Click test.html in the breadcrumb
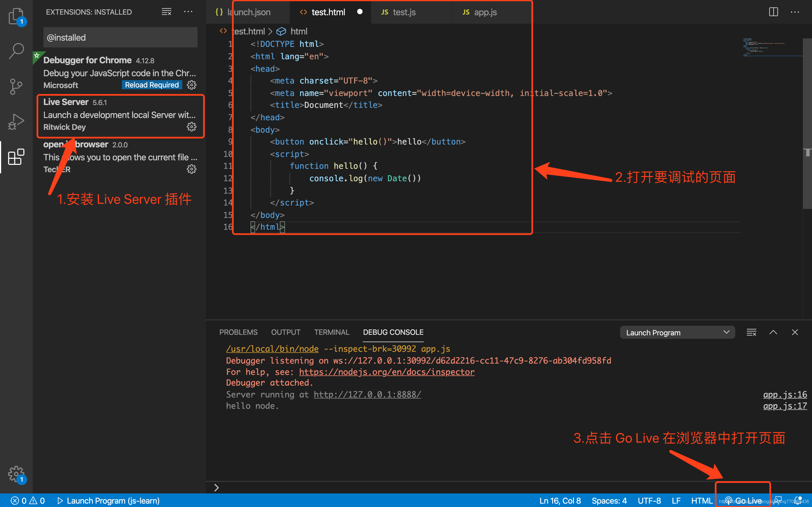Image resolution: width=812 pixels, height=507 pixels. 248,32
